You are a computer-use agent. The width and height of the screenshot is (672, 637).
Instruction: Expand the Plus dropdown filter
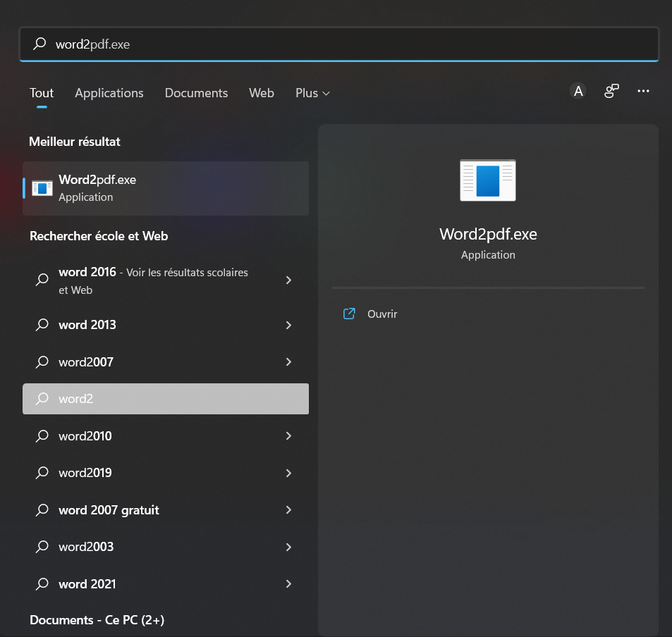(x=312, y=93)
